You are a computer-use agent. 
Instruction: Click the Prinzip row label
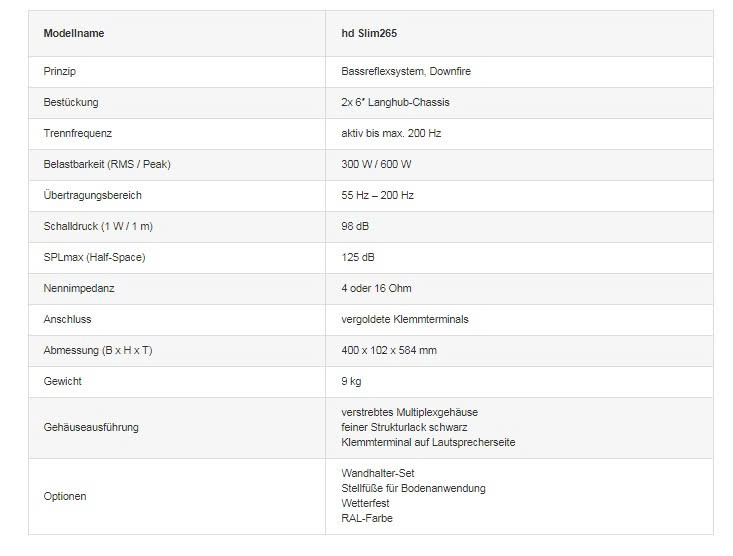(x=60, y=71)
